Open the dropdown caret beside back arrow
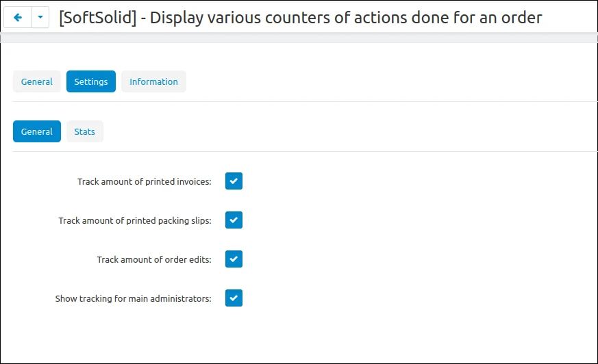598x364 pixels. (40, 18)
